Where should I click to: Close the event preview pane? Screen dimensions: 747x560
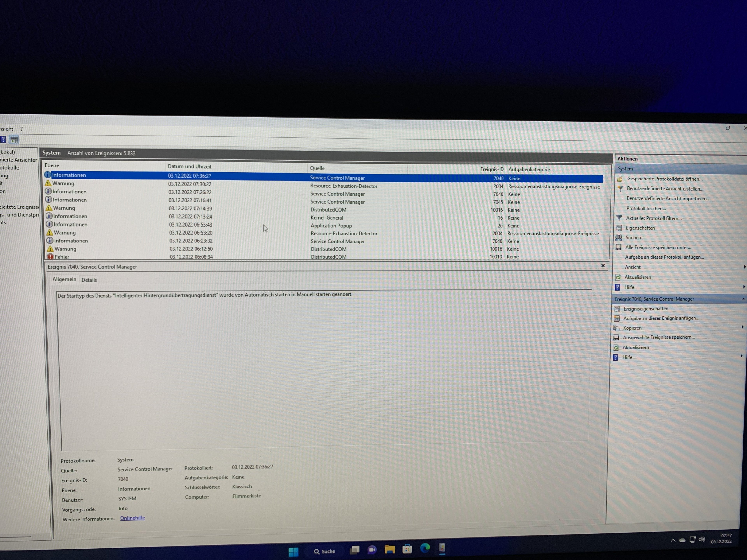tap(603, 266)
